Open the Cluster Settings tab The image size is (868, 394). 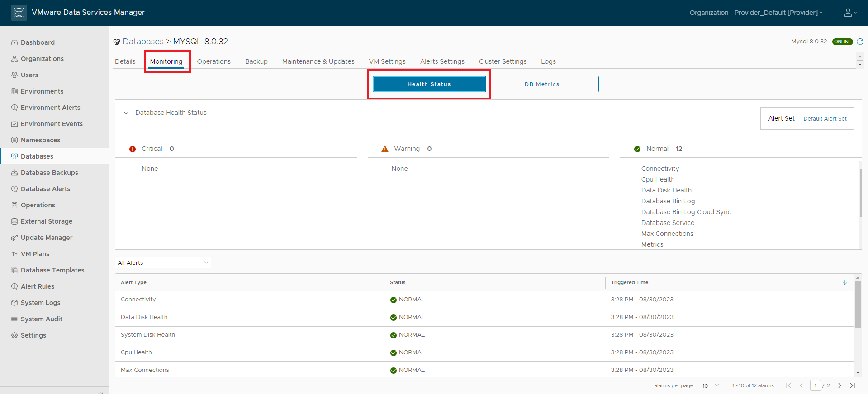(503, 61)
